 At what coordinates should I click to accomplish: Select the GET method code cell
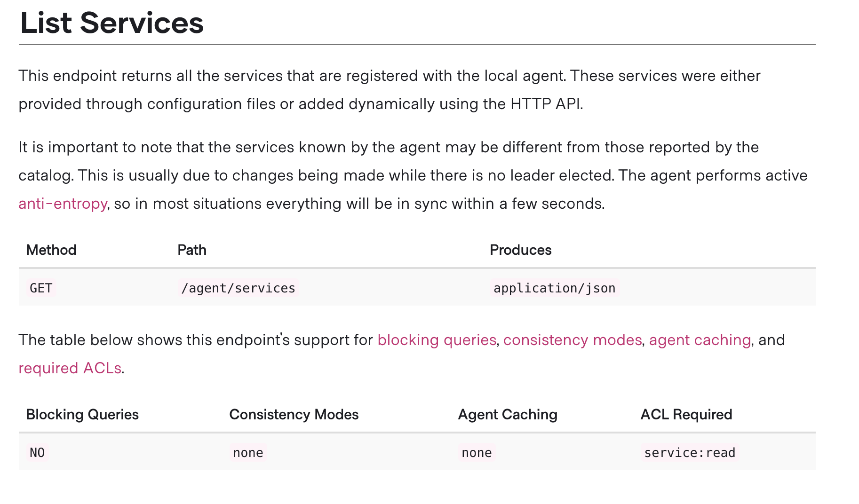pos(41,288)
